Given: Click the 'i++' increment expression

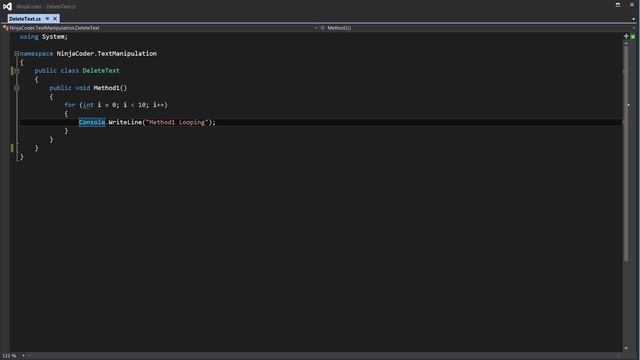Looking at the screenshot, I should tap(158, 105).
